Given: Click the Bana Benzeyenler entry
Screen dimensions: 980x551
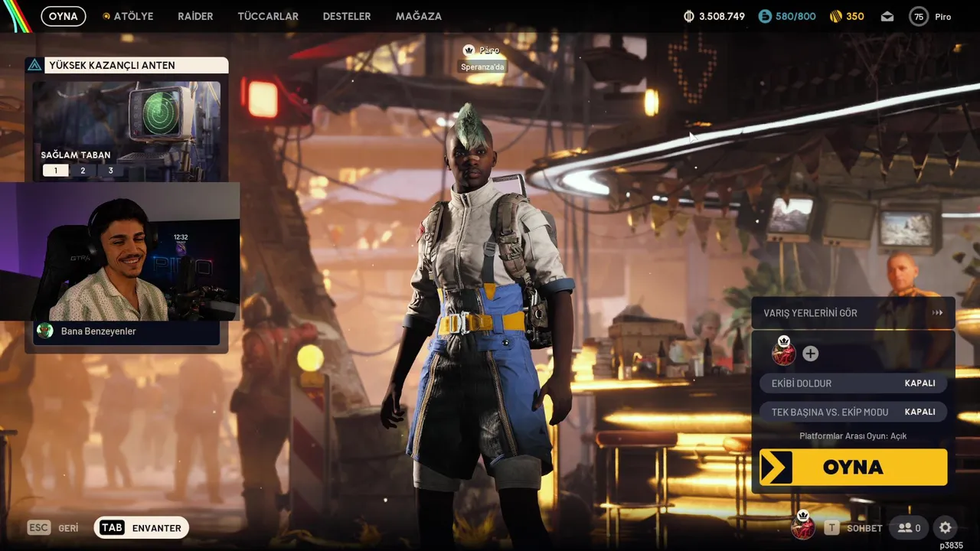Looking at the screenshot, I should pos(127,331).
